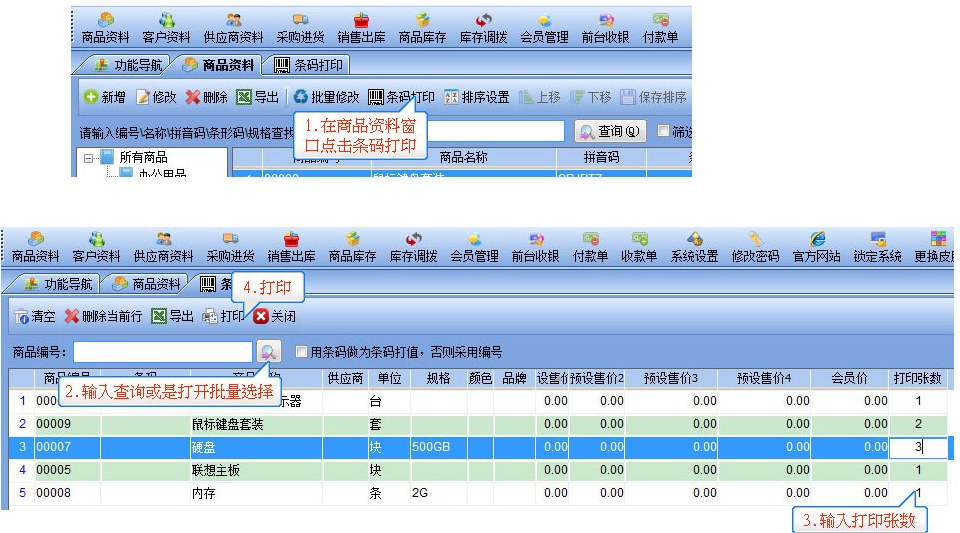Open 系统设置 system settings
The image size is (960, 533).
pos(694,247)
